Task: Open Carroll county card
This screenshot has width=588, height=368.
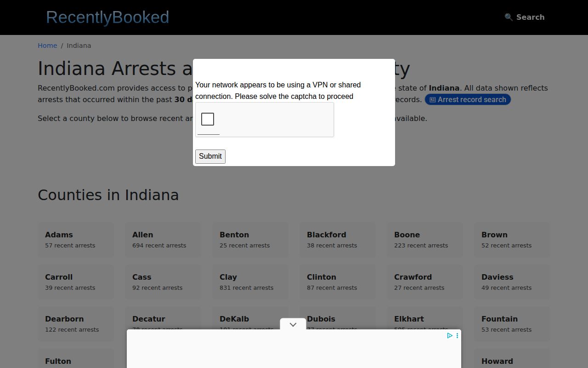Action: click(76, 282)
